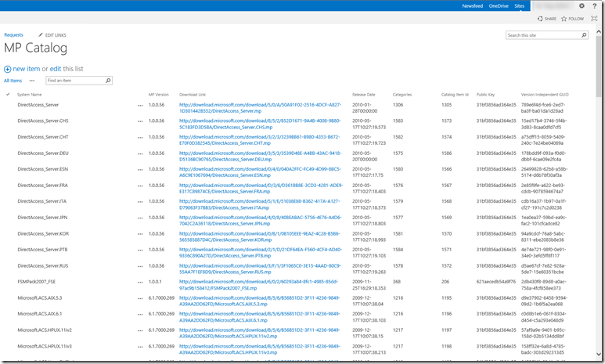
Task: Sort by Download Link column header
Action: point(193,95)
